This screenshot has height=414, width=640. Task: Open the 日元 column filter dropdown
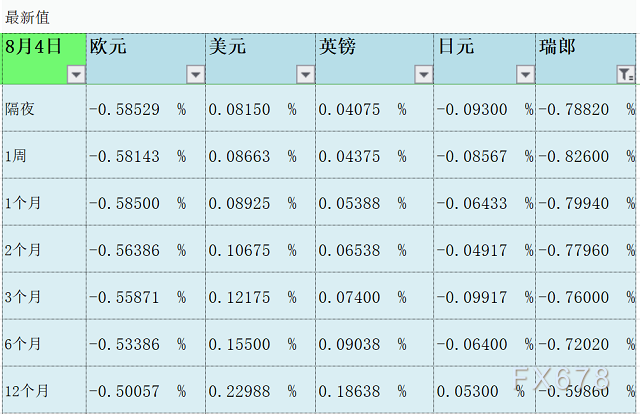coord(525,75)
